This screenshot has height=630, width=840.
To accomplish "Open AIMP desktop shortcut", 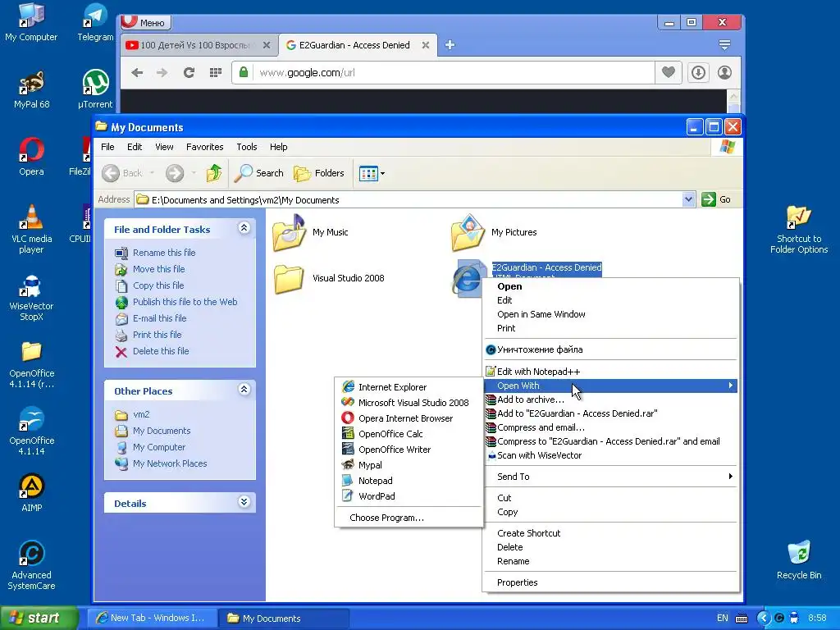I will click(x=31, y=493).
